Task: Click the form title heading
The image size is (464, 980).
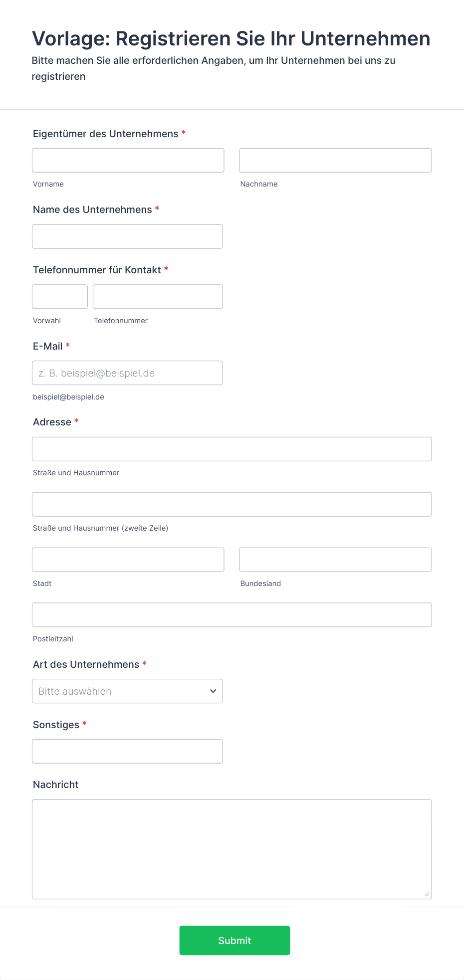Action: pos(231,38)
